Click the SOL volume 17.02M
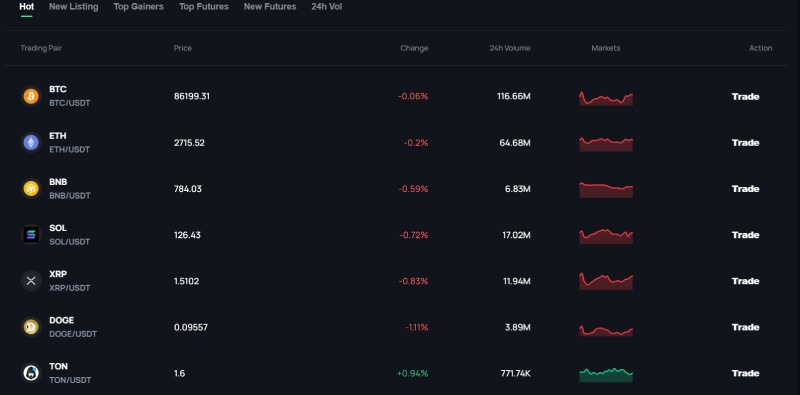800x395 pixels. pyautogui.click(x=516, y=235)
